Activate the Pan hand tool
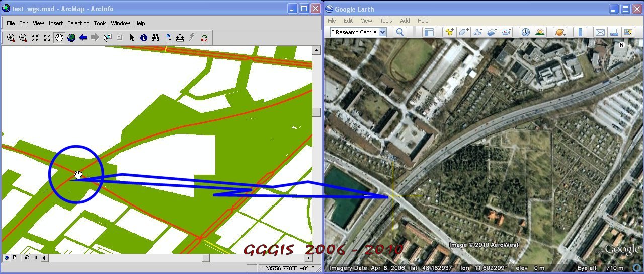 [59, 38]
